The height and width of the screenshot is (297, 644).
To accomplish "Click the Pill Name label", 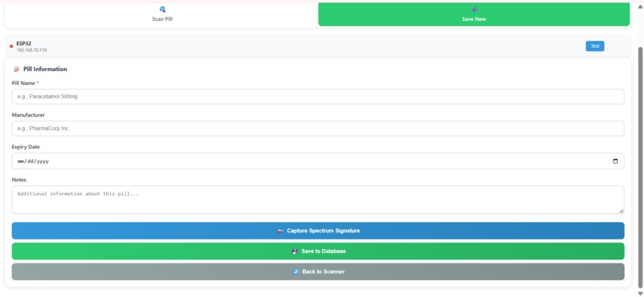I will (x=24, y=83).
